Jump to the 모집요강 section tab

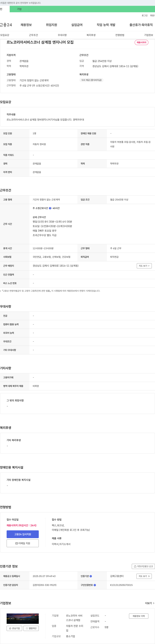click(5, 35)
